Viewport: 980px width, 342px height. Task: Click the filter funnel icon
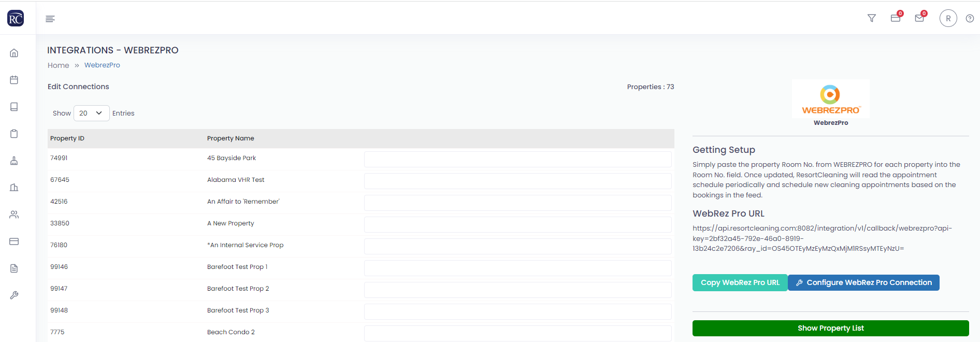[x=872, y=18]
